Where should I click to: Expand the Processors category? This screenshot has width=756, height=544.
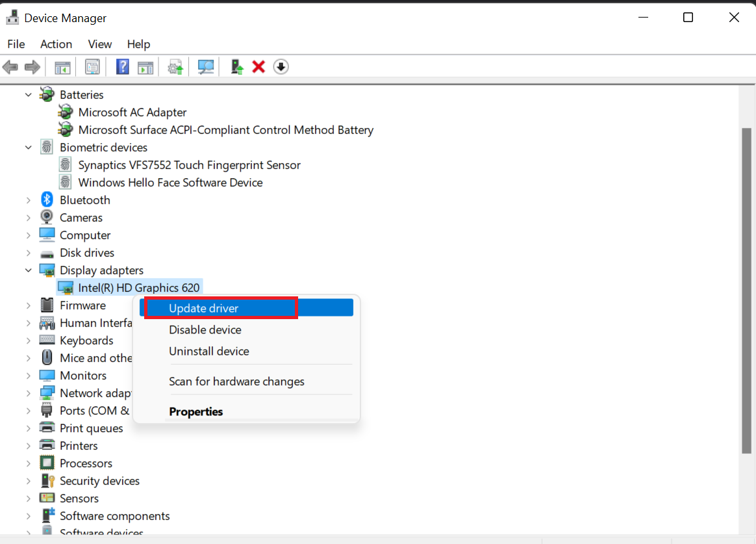click(x=29, y=463)
